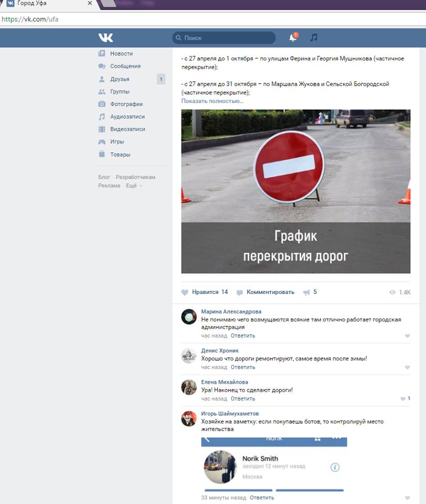This screenshot has width=426, height=504.
Task: Click the share megaphone icon on post
Action: (x=306, y=292)
